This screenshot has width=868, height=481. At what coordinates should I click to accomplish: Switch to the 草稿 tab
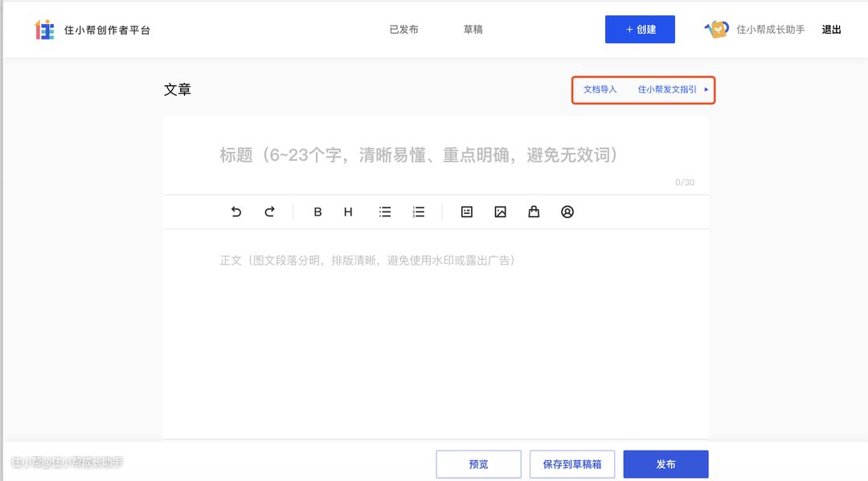473,30
